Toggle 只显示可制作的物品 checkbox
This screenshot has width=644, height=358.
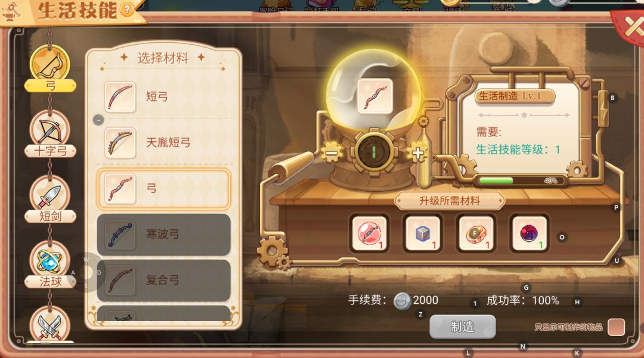(x=616, y=327)
